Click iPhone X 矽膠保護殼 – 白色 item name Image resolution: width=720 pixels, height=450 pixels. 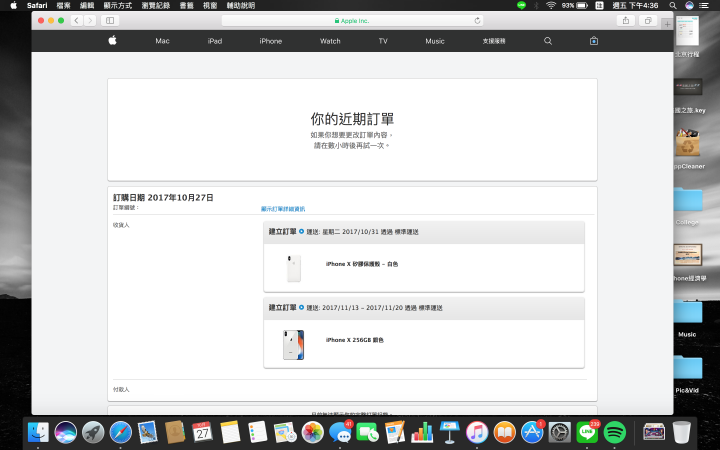(x=362, y=264)
